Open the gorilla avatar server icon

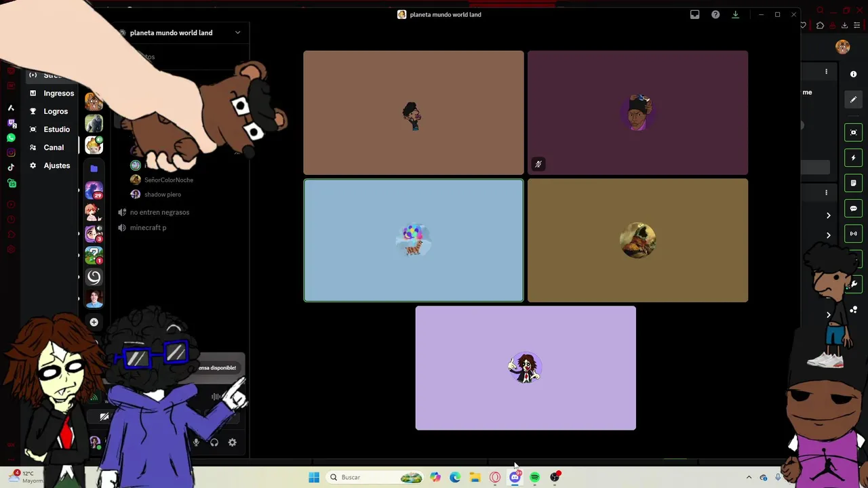[94, 123]
